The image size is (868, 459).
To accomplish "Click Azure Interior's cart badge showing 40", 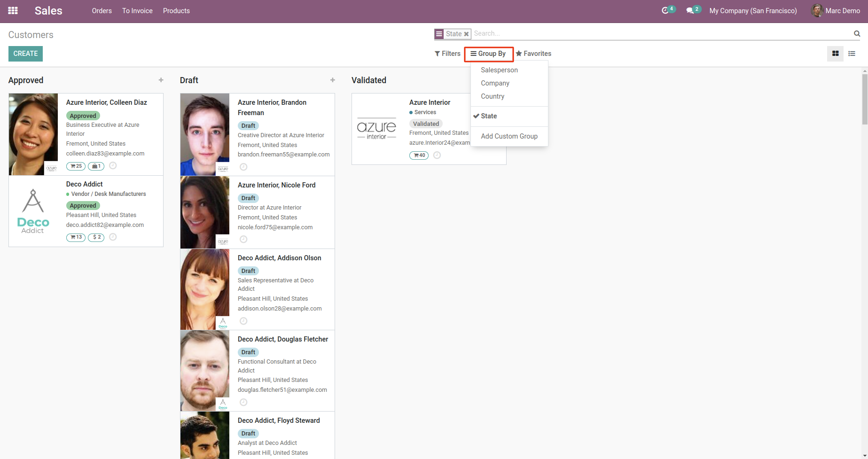I will (419, 156).
